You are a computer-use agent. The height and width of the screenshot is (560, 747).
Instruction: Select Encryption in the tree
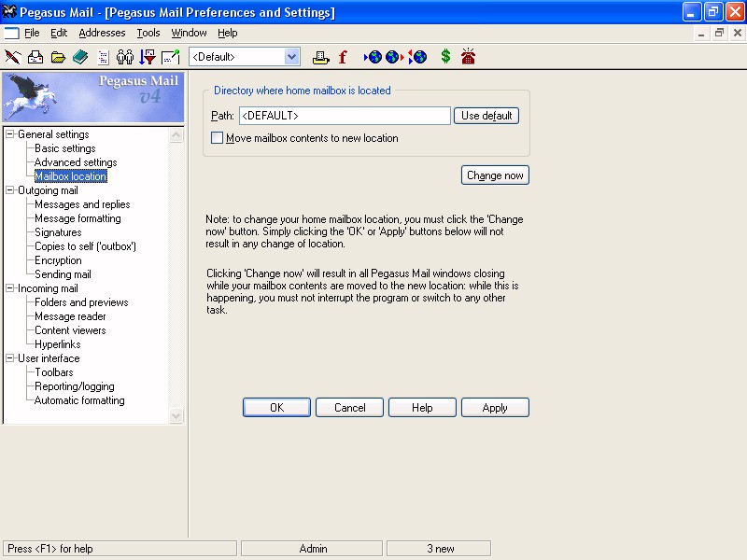tap(58, 260)
